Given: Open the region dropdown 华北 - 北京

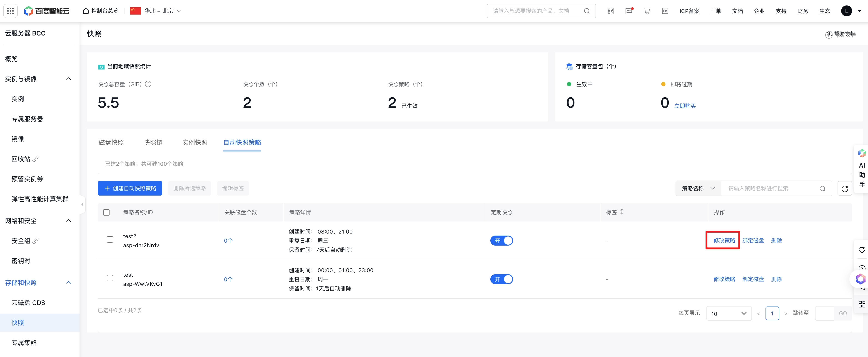Looking at the screenshot, I should pos(156,11).
